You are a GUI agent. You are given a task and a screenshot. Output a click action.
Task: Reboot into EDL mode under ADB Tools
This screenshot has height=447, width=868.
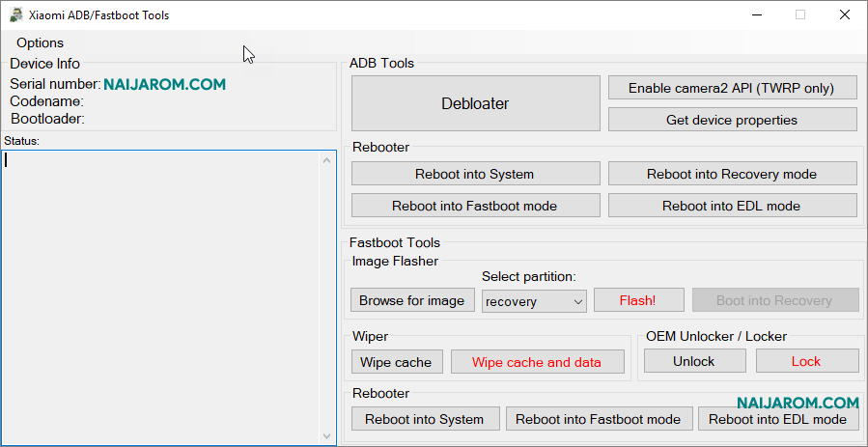(733, 206)
